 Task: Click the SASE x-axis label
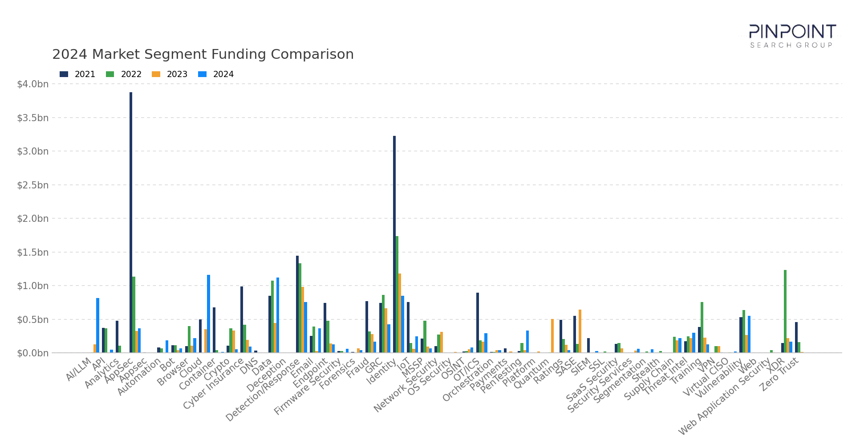click(566, 367)
